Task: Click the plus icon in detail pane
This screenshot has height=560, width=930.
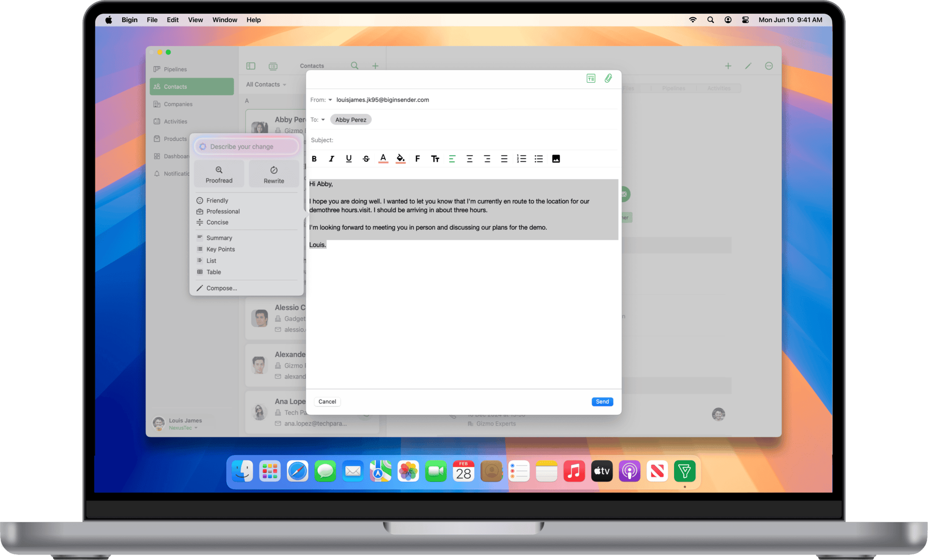Action: coord(728,66)
